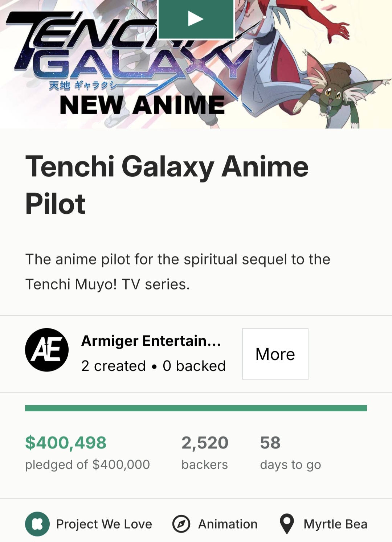Viewport: 392px width, 542px height.
Task: Tap the location pin icon
Action: click(x=287, y=524)
